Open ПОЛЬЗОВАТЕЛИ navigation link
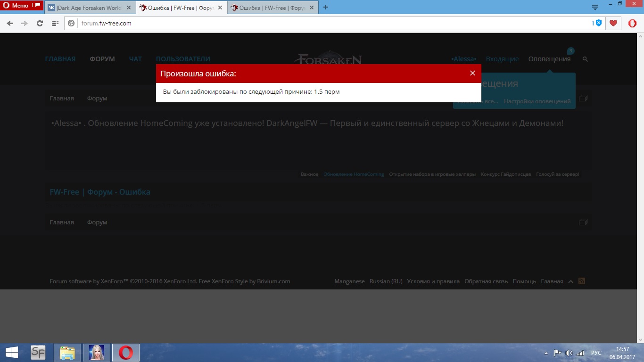Viewport: 644px width, 362px height. (183, 59)
